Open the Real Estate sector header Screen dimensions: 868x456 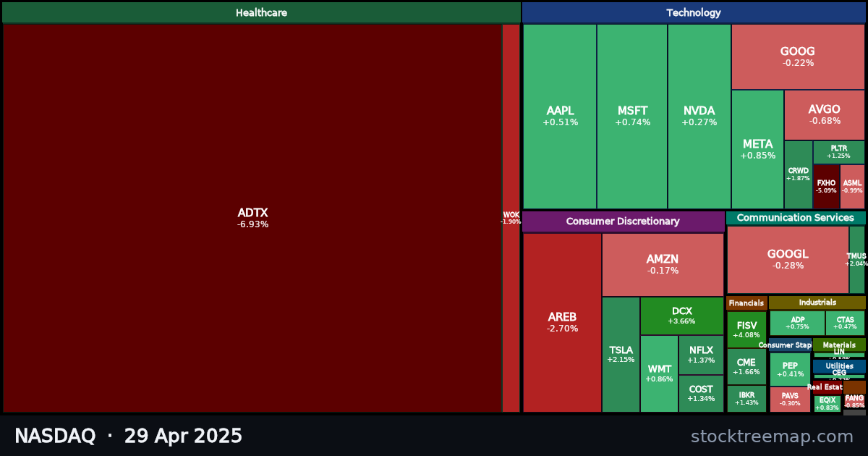[x=827, y=387]
